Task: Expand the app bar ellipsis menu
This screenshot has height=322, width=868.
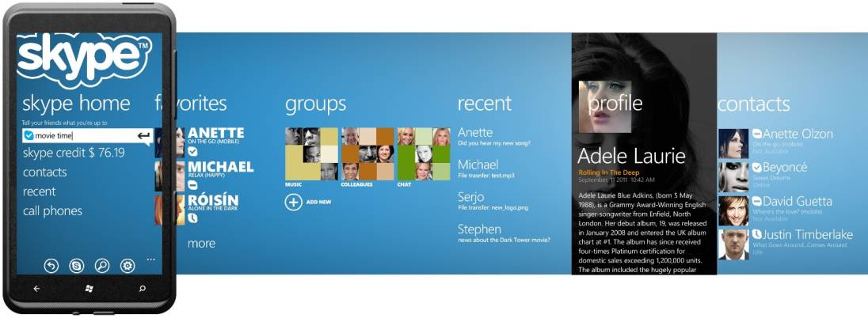Action: tap(151, 259)
